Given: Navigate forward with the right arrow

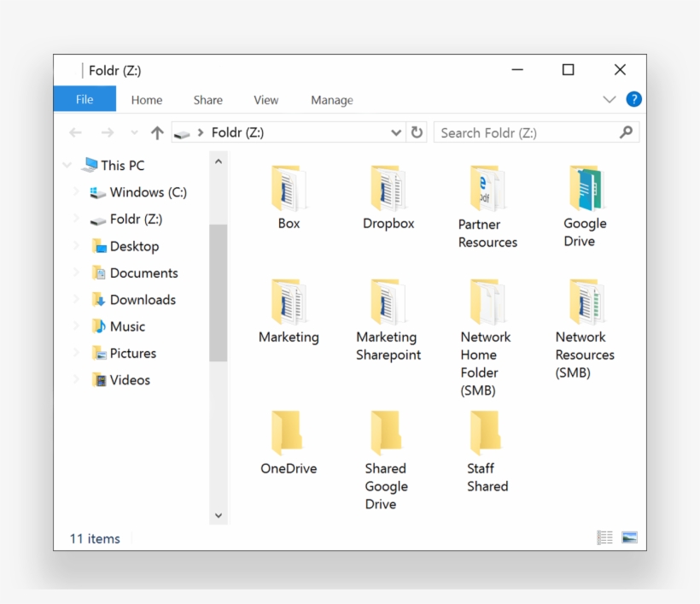Looking at the screenshot, I should (108, 132).
